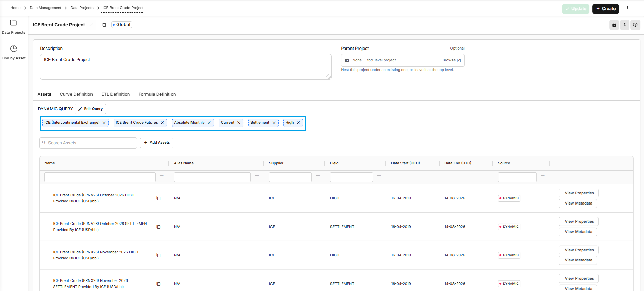Click the Add Assets button

pyautogui.click(x=157, y=143)
